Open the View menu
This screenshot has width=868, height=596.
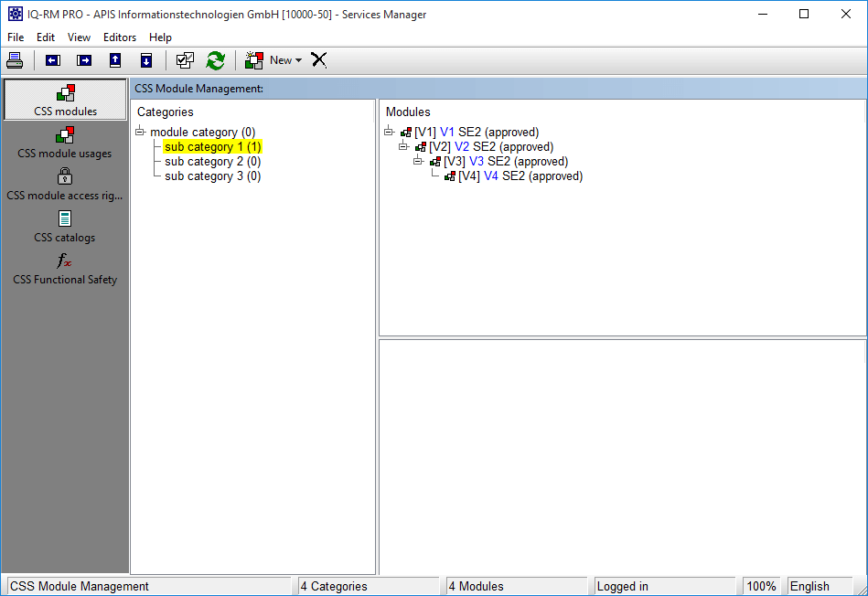pos(79,37)
